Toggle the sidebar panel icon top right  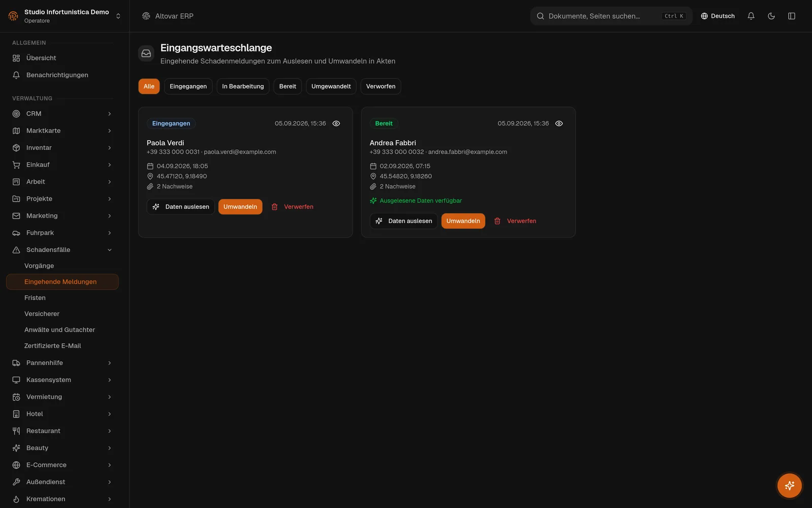point(792,16)
